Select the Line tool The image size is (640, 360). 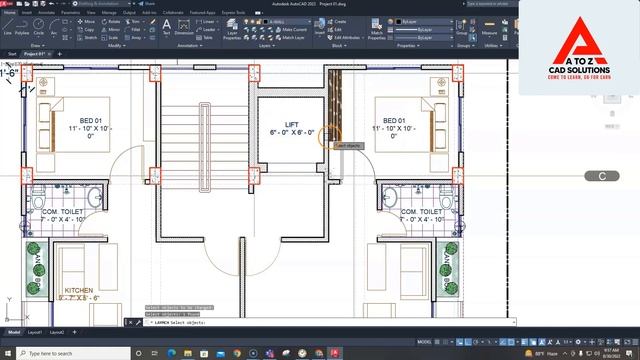7,27
